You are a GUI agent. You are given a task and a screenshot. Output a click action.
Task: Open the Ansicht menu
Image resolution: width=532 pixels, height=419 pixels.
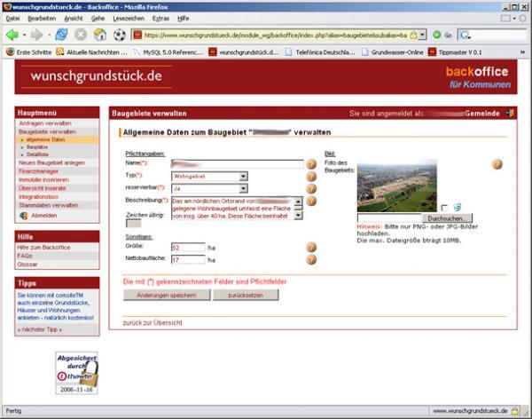tap(74, 19)
